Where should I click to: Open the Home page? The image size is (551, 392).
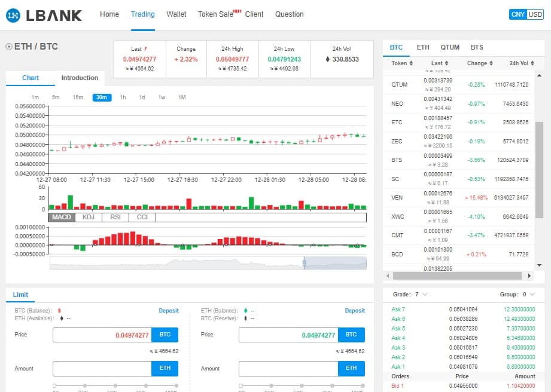(109, 14)
